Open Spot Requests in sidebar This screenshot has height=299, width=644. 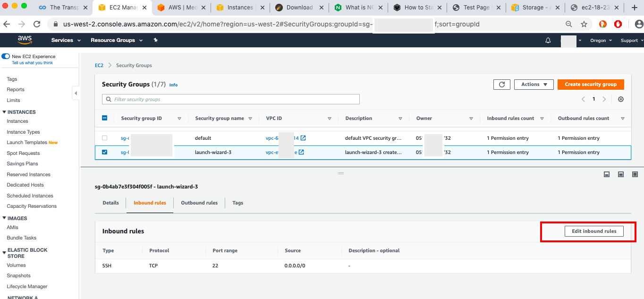pos(23,154)
